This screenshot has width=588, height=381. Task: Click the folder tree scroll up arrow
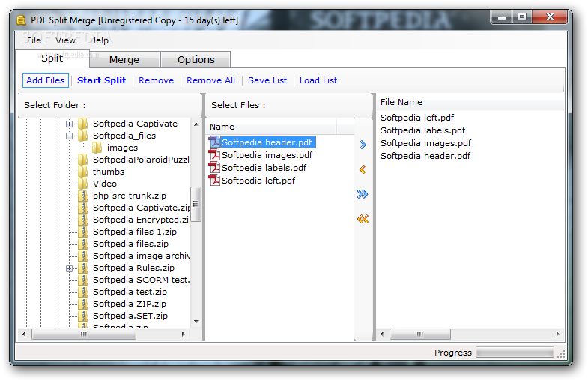tap(196, 124)
